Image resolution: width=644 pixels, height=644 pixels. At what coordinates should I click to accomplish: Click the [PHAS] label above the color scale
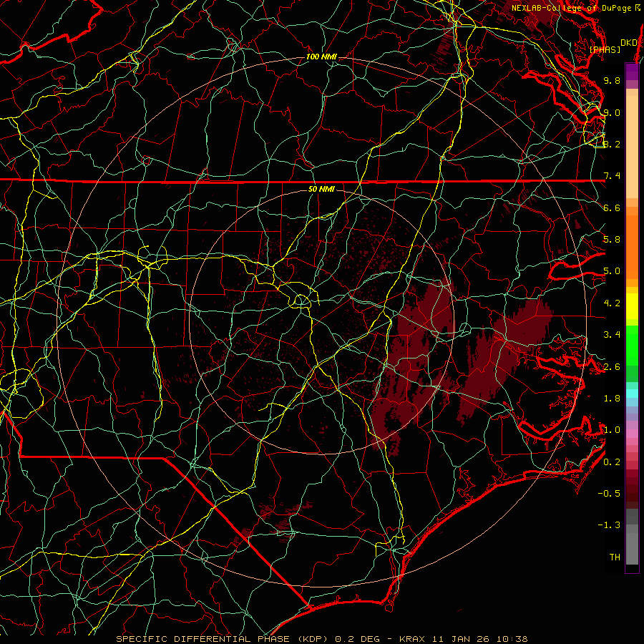[605, 49]
